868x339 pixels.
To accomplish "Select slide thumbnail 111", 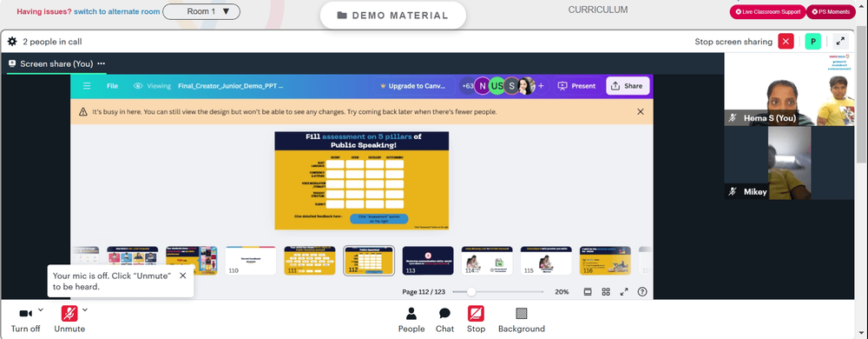I will coord(310,261).
